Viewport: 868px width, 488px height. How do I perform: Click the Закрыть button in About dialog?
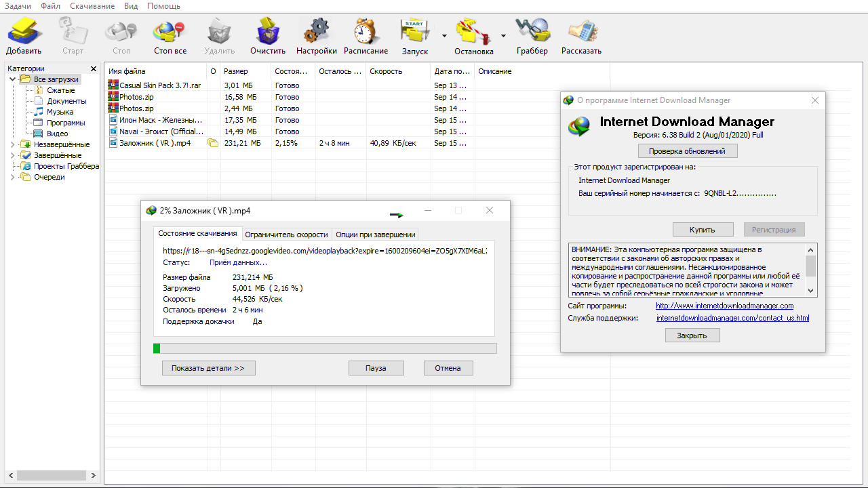tap(692, 335)
